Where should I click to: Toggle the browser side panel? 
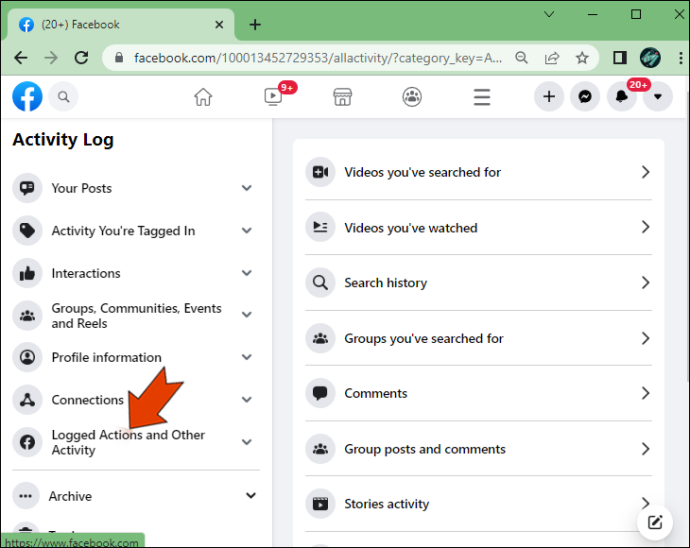(620, 58)
